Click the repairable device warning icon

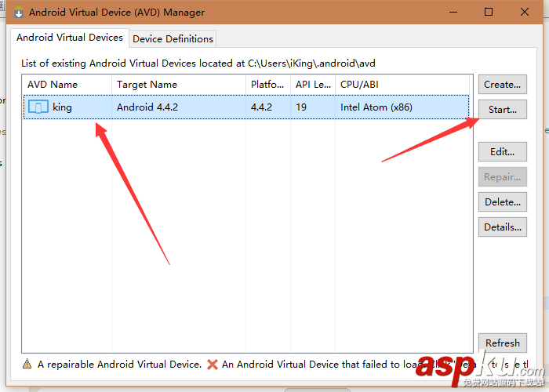coord(27,365)
